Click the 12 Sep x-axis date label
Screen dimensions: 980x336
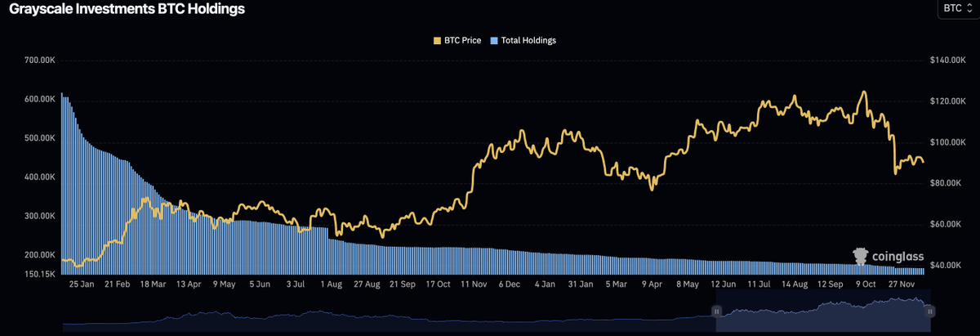point(831,284)
